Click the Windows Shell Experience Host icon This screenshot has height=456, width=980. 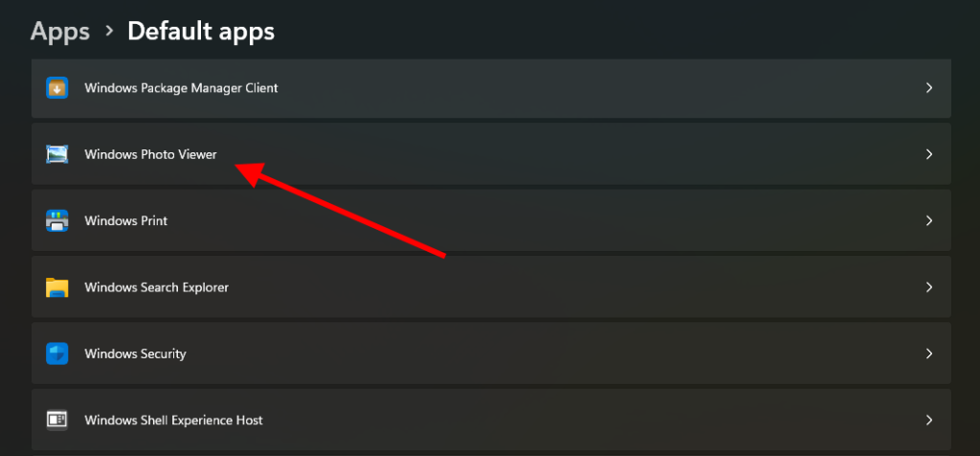[x=57, y=420]
